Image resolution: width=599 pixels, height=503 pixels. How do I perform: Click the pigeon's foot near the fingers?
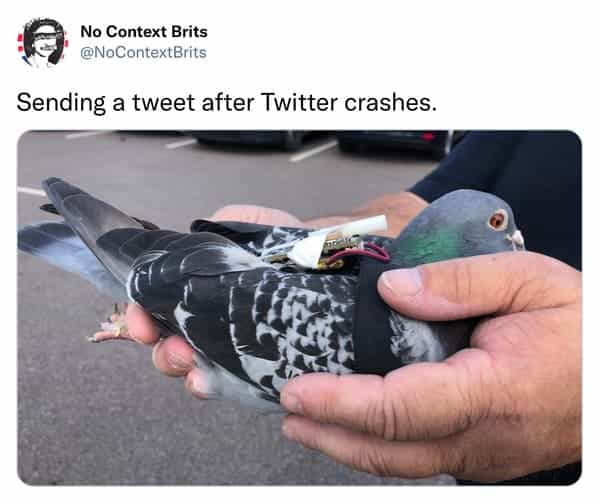[109, 325]
